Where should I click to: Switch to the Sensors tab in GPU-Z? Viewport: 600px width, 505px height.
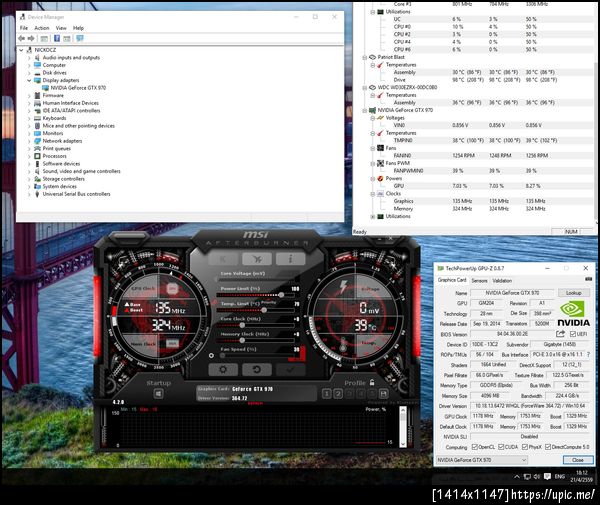pos(479,280)
